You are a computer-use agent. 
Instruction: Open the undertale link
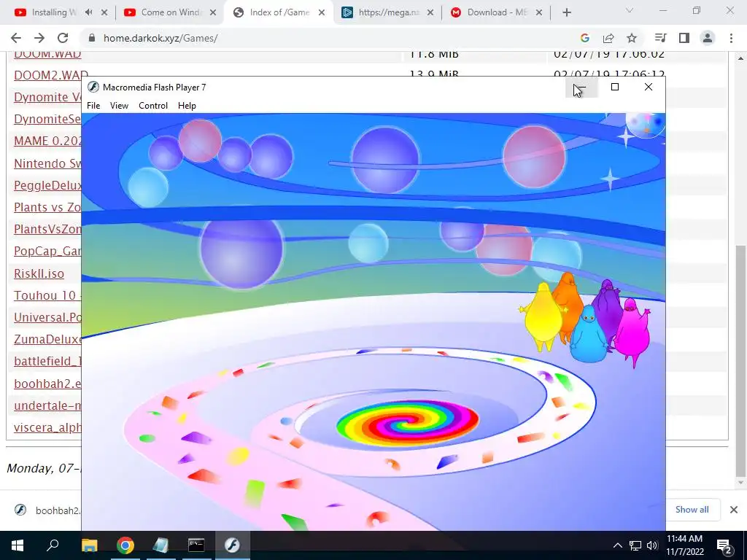point(47,405)
